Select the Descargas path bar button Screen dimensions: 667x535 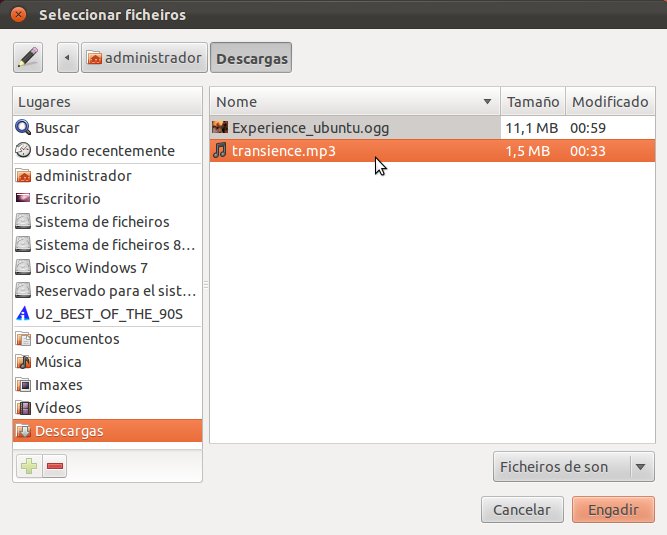pos(251,57)
